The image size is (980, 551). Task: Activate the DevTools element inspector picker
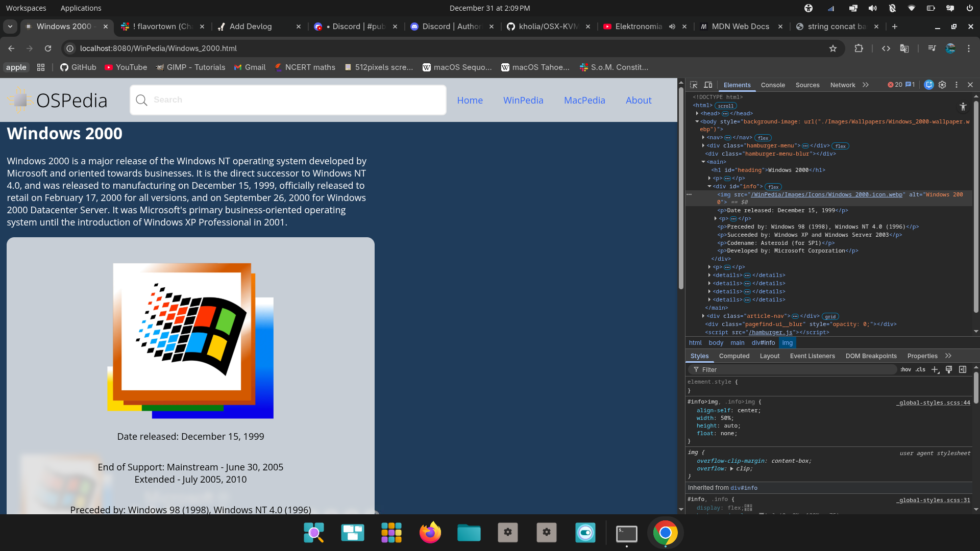click(694, 85)
